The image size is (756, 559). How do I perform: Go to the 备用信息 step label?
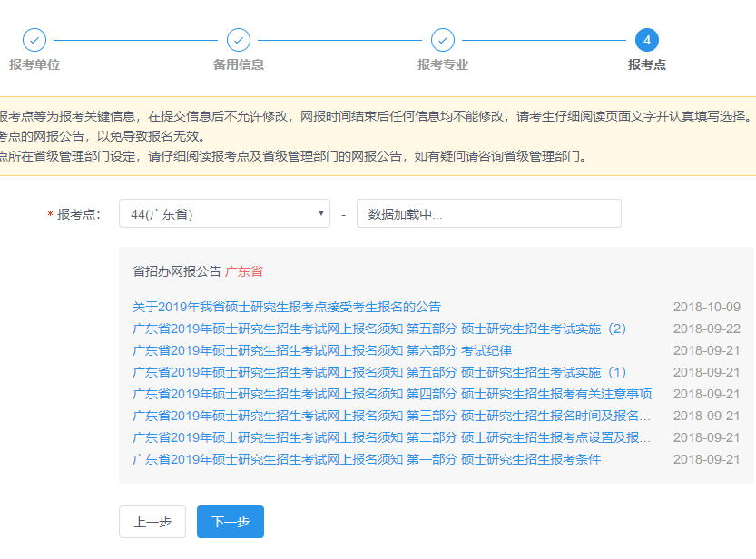pyautogui.click(x=239, y=65)
